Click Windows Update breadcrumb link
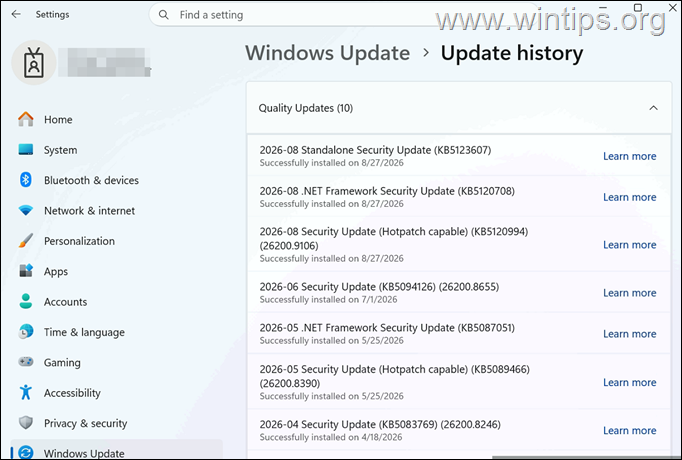Screen dimensions: 682x460 (328, 53)
